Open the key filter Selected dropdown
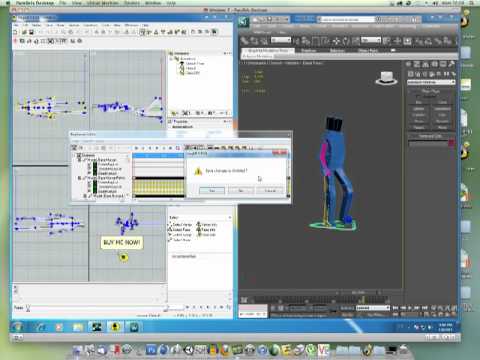 click(x=373, y=308)
